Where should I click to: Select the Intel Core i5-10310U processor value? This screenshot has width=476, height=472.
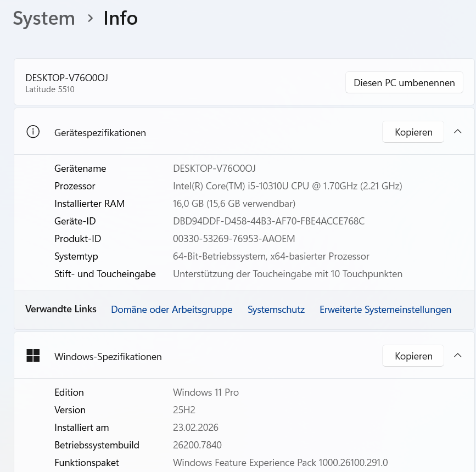tap(288, 186)
